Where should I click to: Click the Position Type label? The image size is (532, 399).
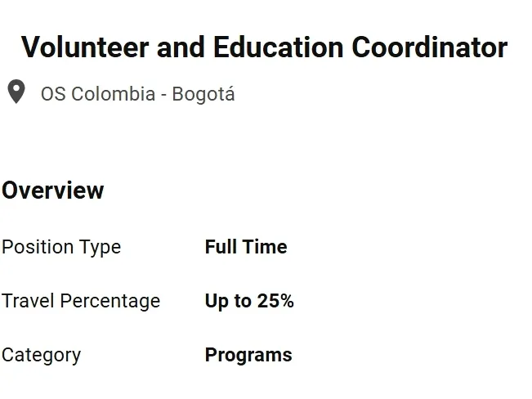point(61,247)
